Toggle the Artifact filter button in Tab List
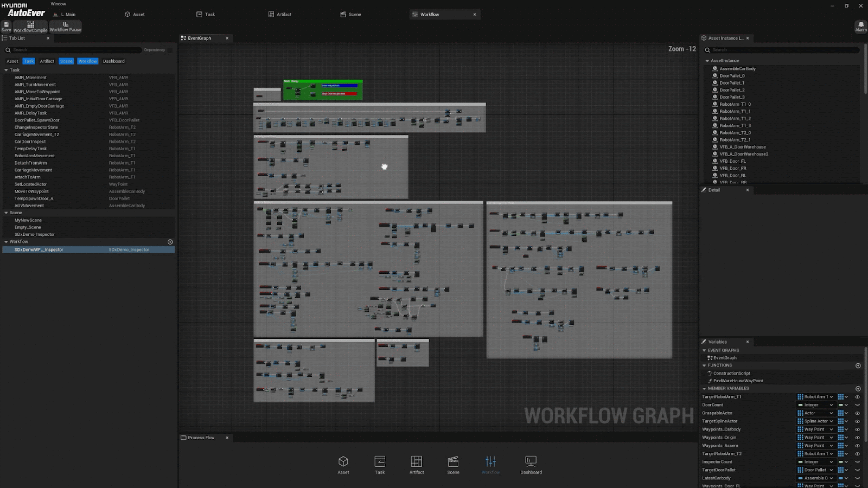Screen dimensions: 868x488 tap(47, 61)
